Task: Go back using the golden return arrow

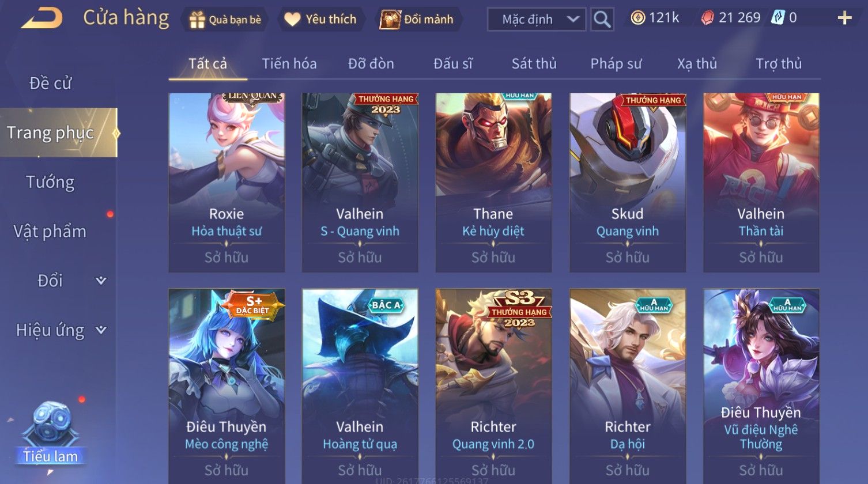Action: pyautogui.click(x=41, y=18)
